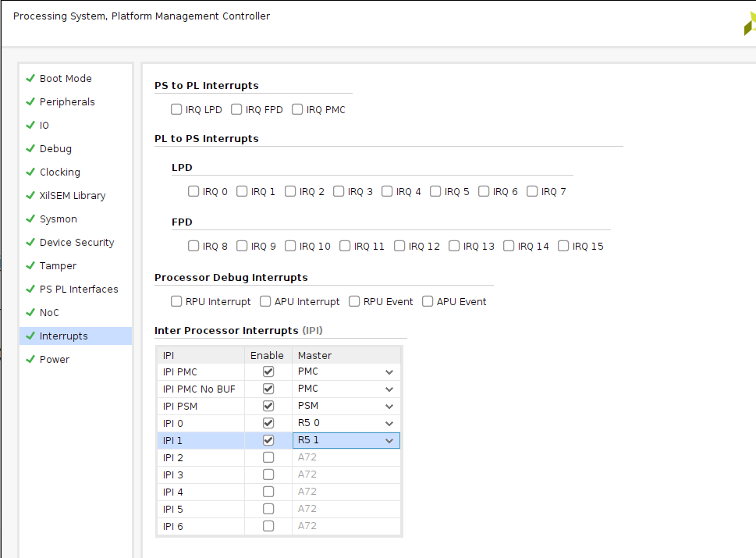Go to the Clocking configuration page
The image size is (756, 558).
pos(59,172)
